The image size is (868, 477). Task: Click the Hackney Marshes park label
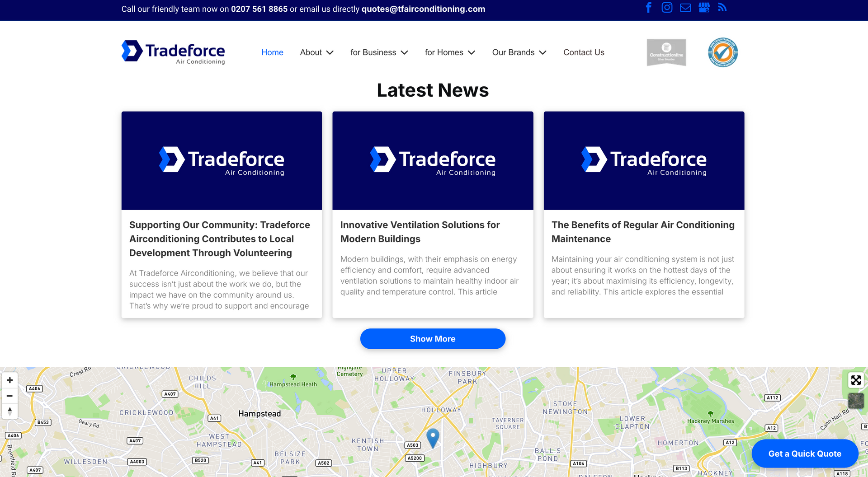710,421
